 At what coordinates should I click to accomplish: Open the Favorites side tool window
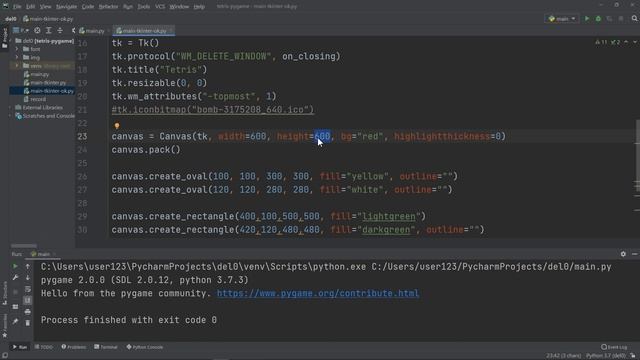[4, 326]
